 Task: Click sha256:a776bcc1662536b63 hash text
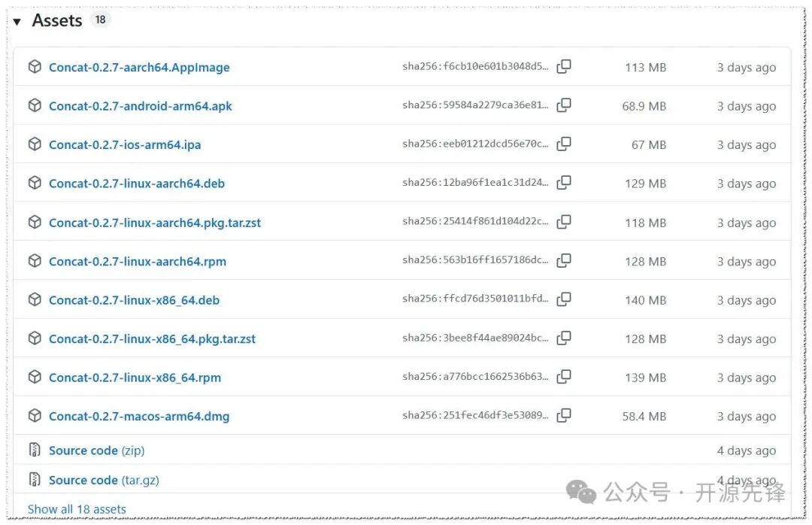click(475, 377)
